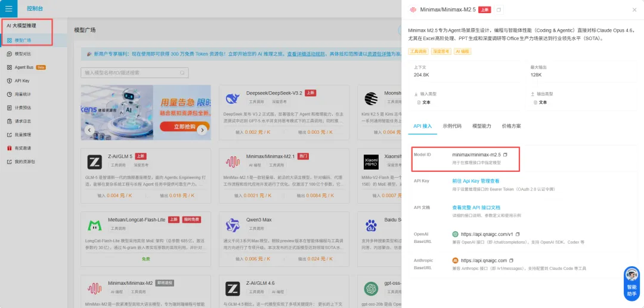Viewport: 644px width, 308px height.
Task: Copy the Model ID minimax/minimax-m2.5
Action: 505,155
